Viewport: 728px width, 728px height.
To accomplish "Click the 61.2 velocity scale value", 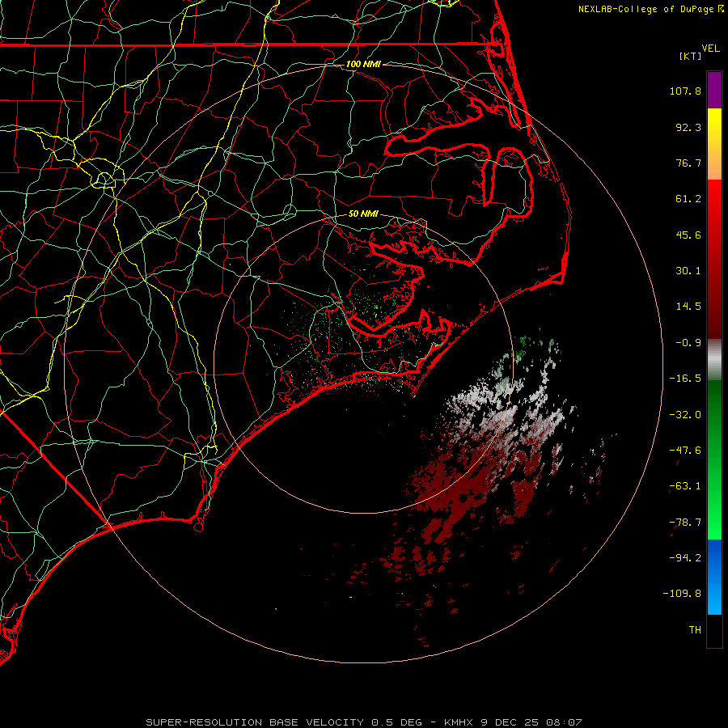I will click(688, 199).
